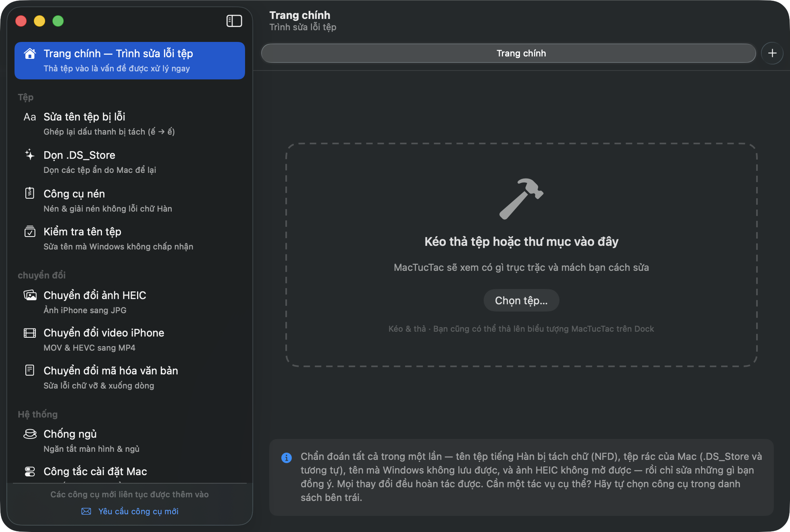790x532 pixels.
Task: Click the zip archive icon for Công cụ nén
Action: pyautogui.click(x=30, y=193)
